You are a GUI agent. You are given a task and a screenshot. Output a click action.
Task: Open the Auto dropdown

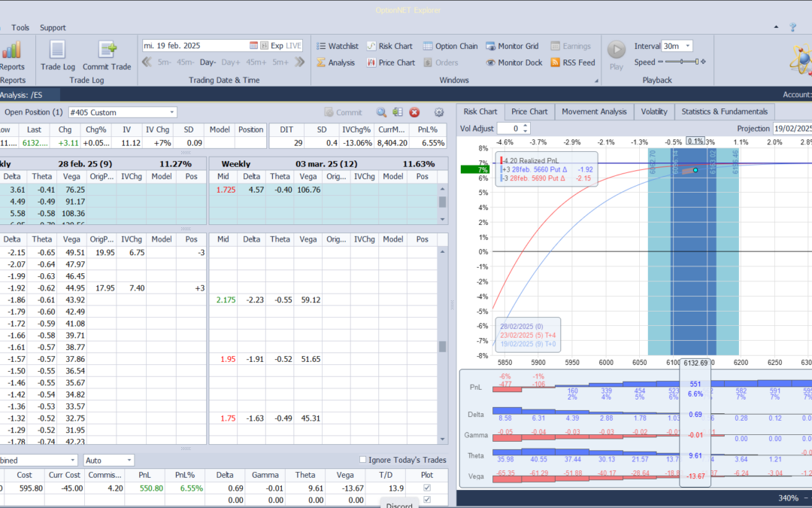point(129,460)
